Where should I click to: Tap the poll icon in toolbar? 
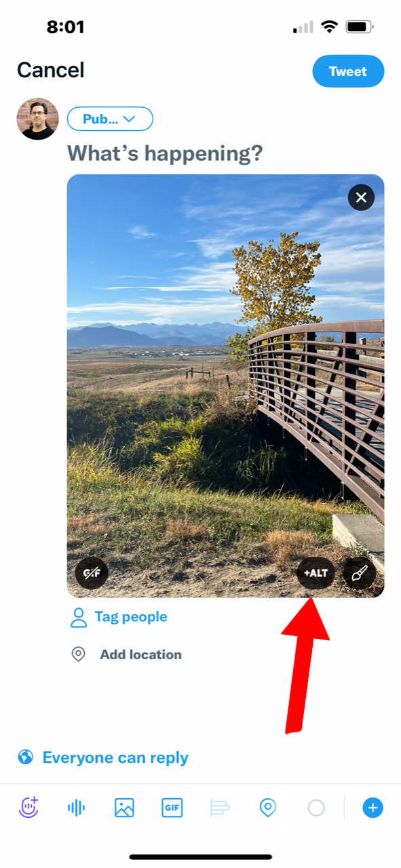(x=220, y=808)
